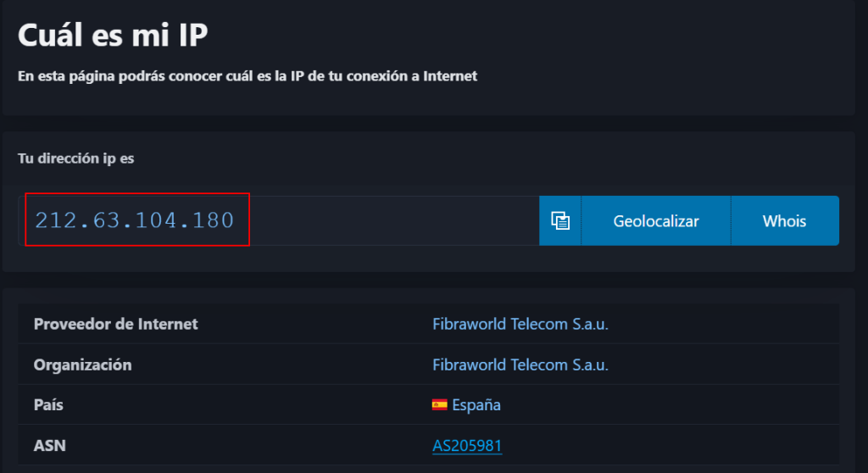868x473 pixels.
Task: Open the AS205981 ASN link
Action: [467, 446]
